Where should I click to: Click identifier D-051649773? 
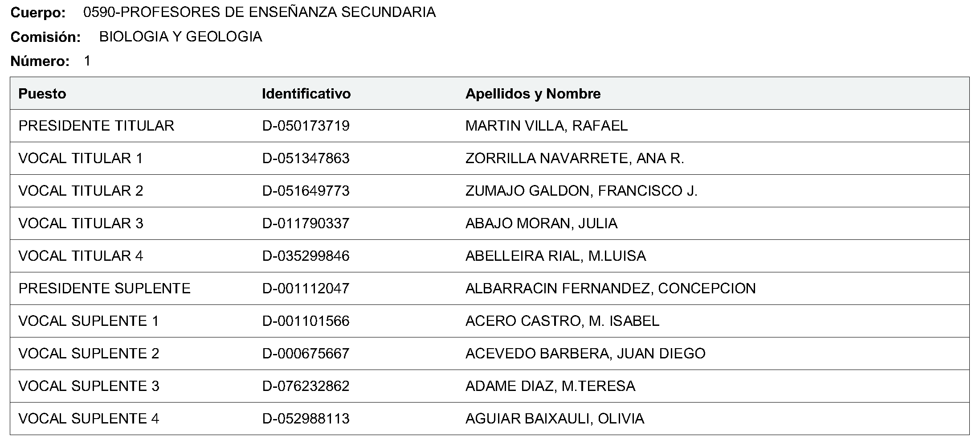point(306,191)
